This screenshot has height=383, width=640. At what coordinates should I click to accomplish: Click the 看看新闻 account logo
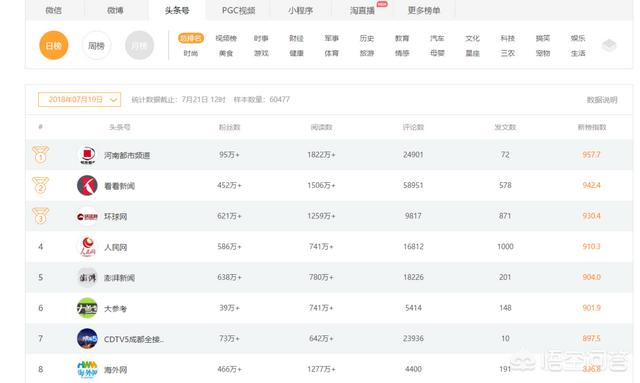pyautogui.click(x=87, y=186)
